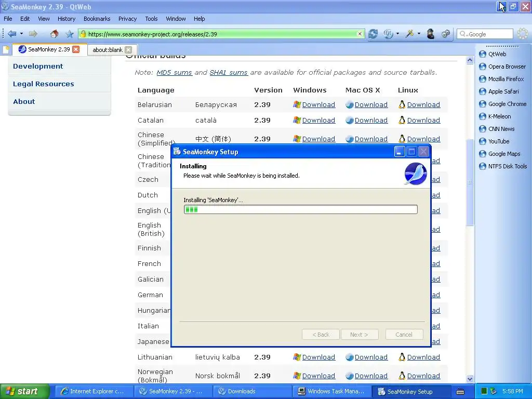Download Catalan Mac OS X build
Viewport: 532px width, 399px height.
(371, 120)
